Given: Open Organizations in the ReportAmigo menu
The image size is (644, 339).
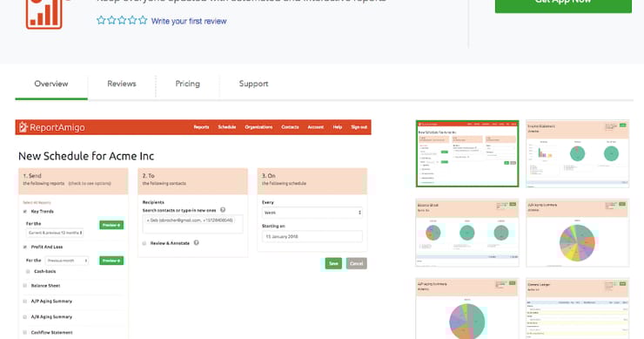Looking at the screenshot, I should click(x=258, y=127).
